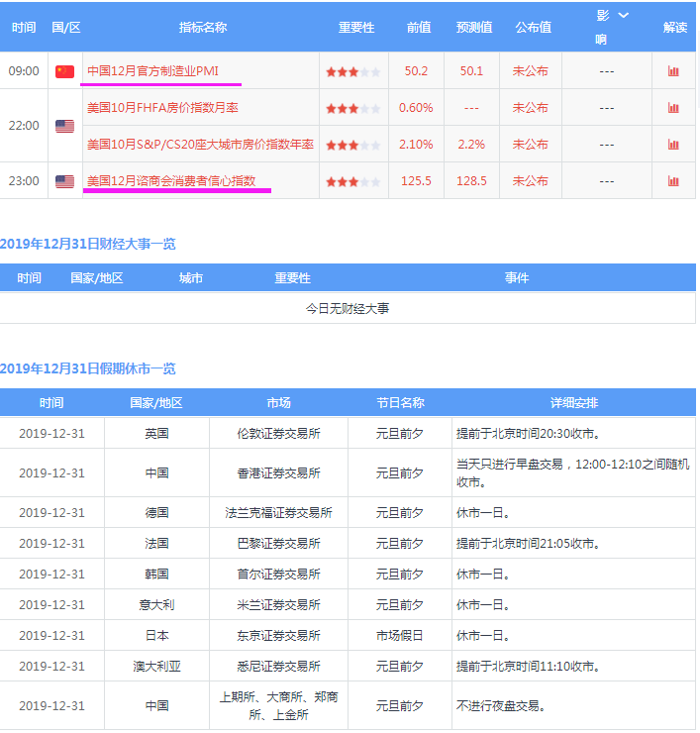Click 意大利 country cell

click(x=156, y=605)
